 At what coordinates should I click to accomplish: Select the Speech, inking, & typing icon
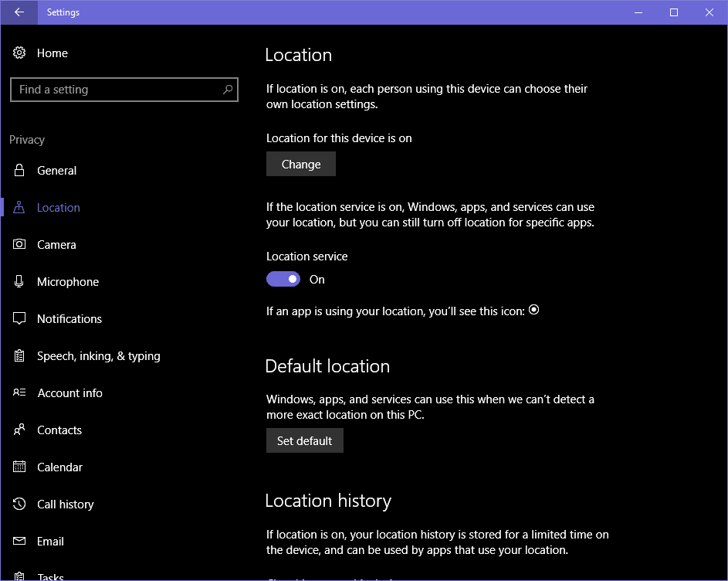coord(19,355)
